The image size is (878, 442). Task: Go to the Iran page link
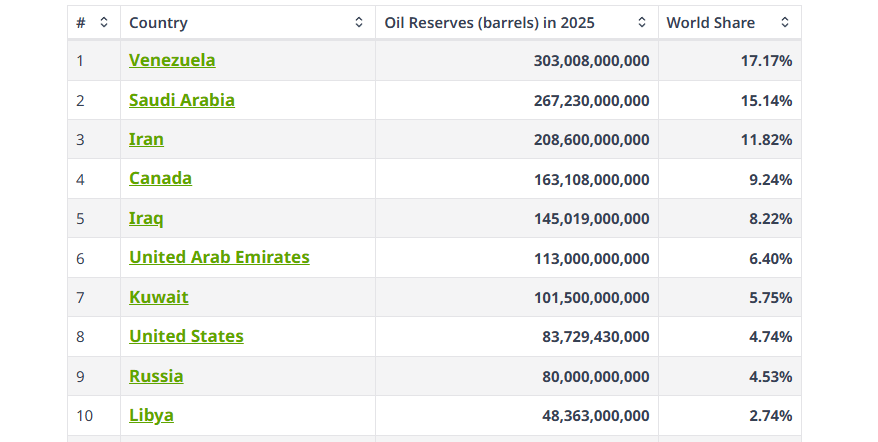tap(146, 139)
